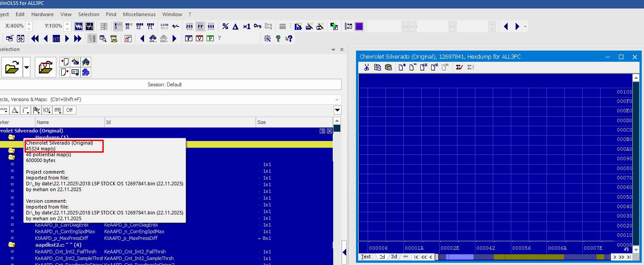Toggle LoHi/HiLo byte order
644x265 pixels.
(x=165, y=26)
